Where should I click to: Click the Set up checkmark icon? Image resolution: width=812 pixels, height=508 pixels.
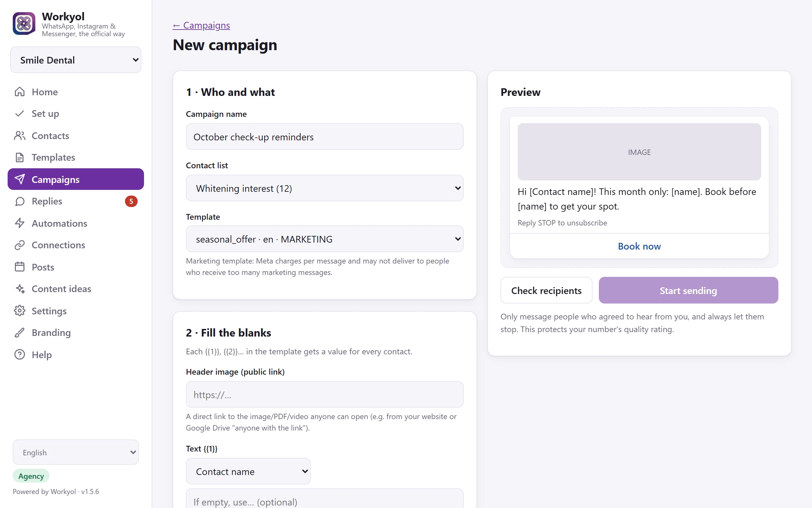click(20, 114)
